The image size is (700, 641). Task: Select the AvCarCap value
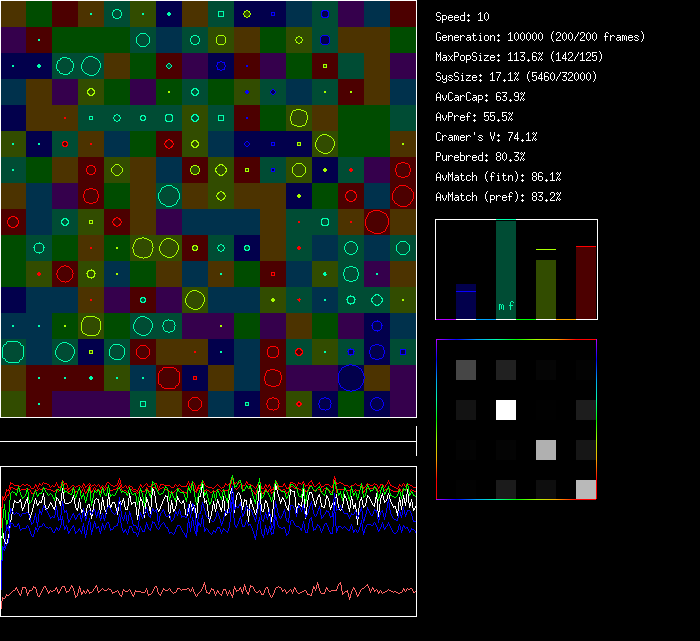481,97
